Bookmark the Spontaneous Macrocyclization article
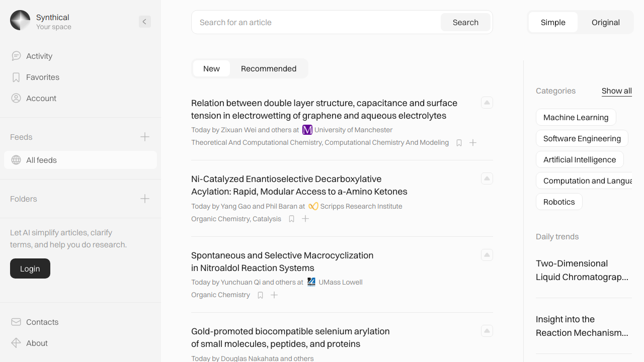The height and width of the screenshot is (362, 644). tap(260, 295)
